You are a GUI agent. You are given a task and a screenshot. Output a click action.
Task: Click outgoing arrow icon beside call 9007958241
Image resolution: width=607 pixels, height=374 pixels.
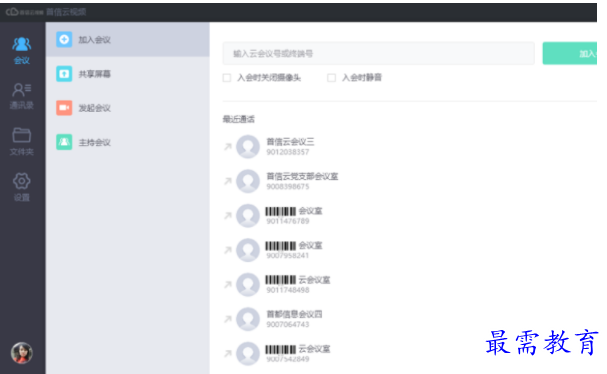click(x=228, y=250)
